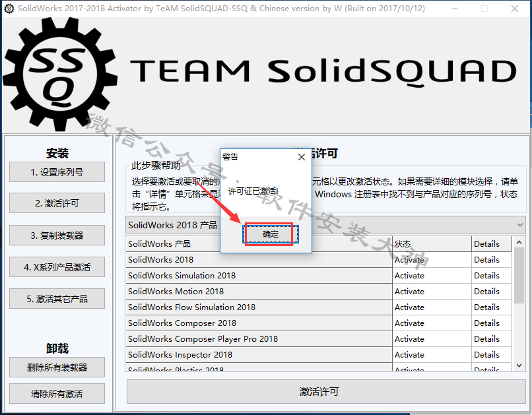Toggle Activate for SolidWorks Simulation 2018
The height and width of the screenshot is (415, 532).
[432, 276]
